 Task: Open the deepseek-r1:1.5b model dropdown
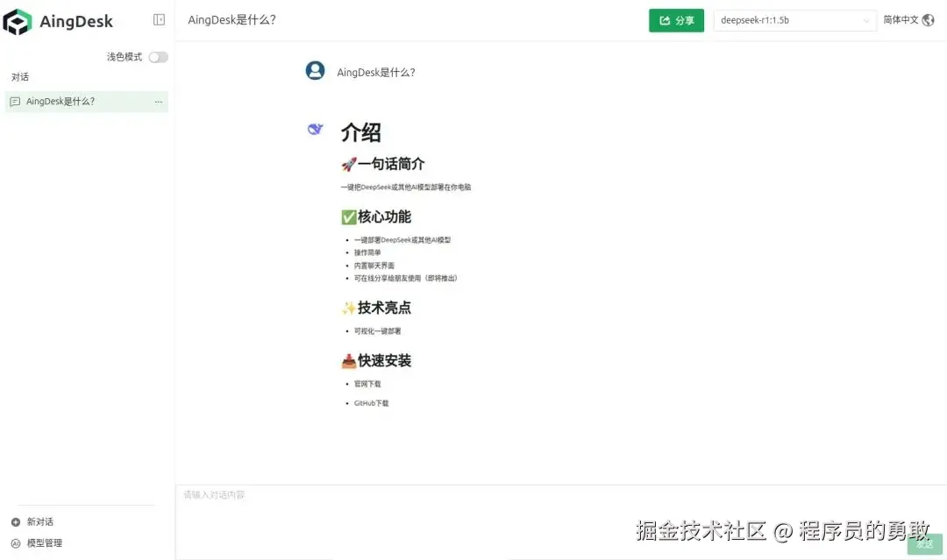click(x=794, y=20)
